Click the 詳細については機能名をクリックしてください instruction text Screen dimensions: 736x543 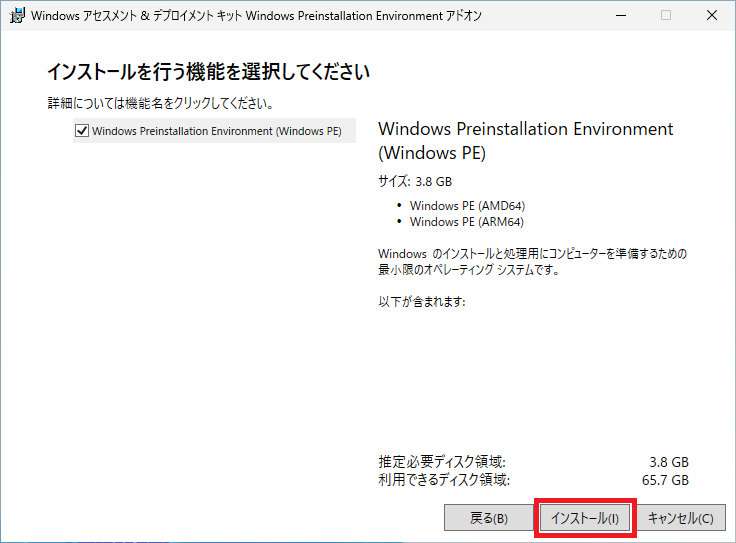(x=161, y=103)
